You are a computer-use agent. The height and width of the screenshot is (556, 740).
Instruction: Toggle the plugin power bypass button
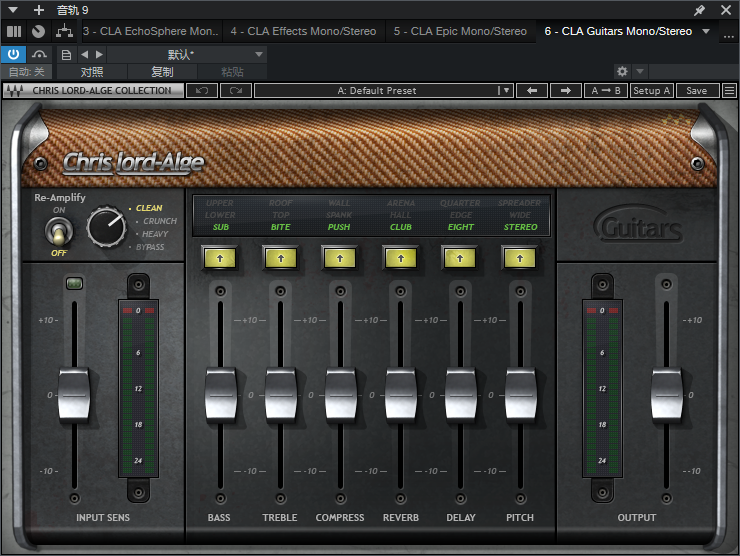click(13, 55)
